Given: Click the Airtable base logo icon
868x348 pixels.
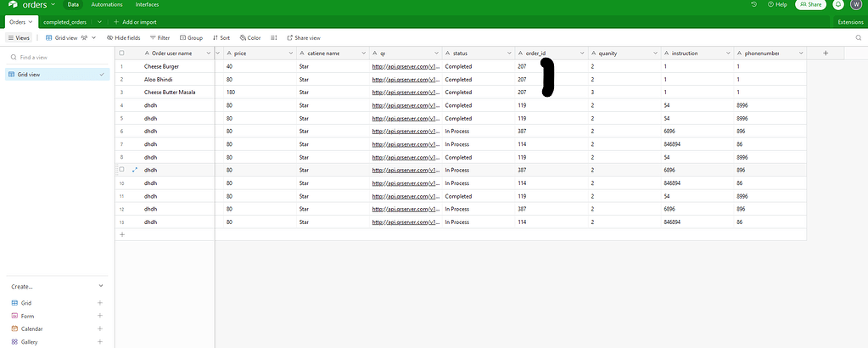Looking at the screenshot, I should [x=14, y=4].
